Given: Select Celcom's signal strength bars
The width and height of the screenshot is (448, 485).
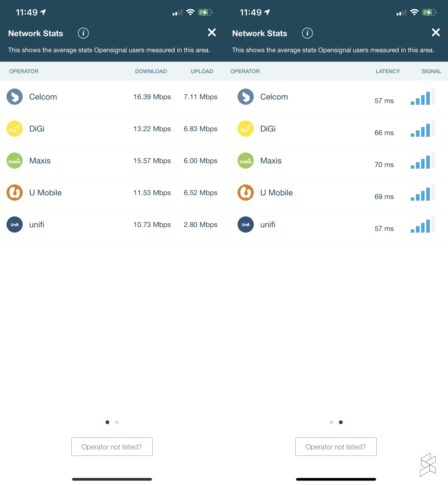Looking at the screenshot, I should (423, 97).
